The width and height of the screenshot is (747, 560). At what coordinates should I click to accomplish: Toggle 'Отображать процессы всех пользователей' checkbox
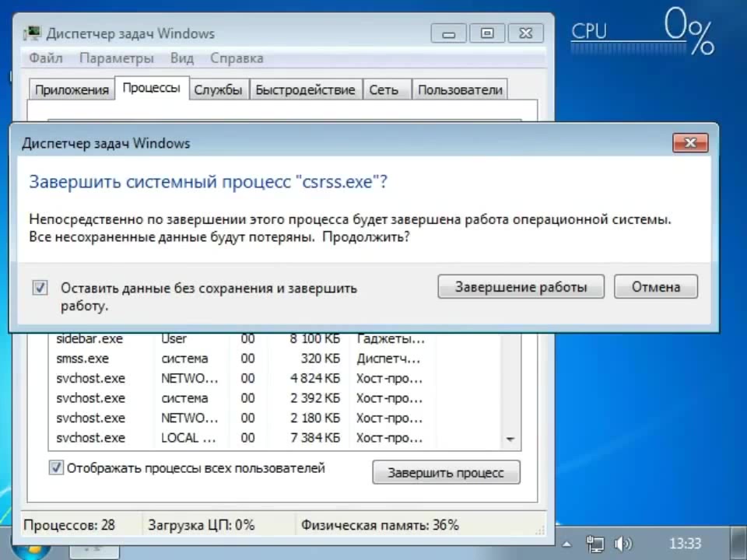click(x=56, y=468)
